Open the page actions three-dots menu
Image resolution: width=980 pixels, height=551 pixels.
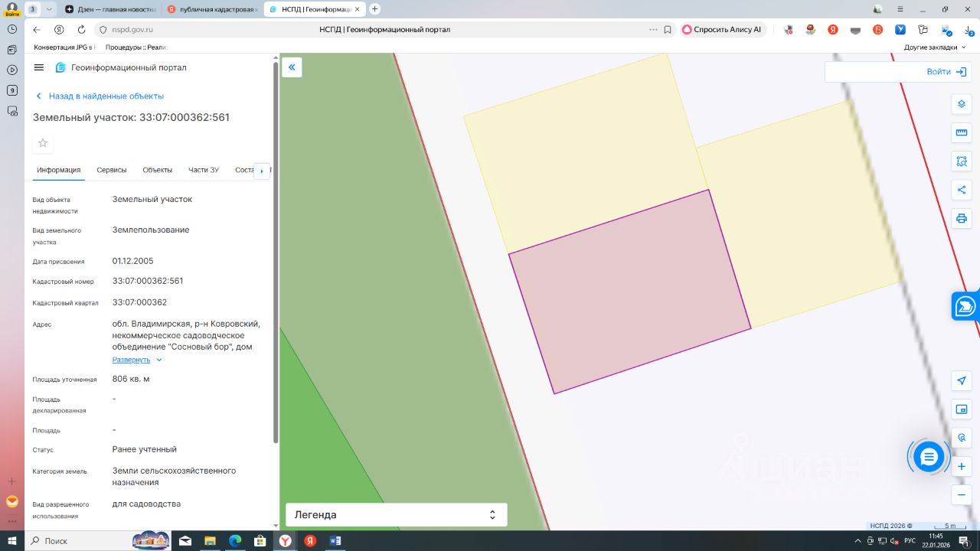coord(653,30)
